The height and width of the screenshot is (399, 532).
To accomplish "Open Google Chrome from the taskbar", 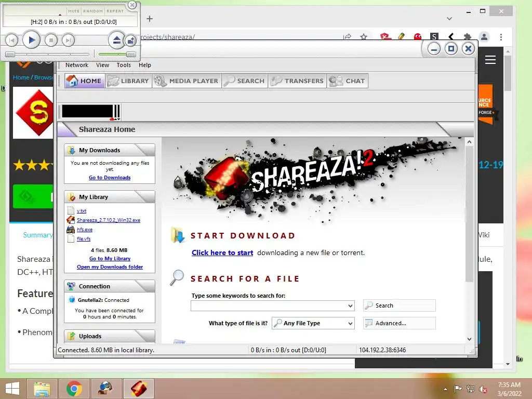I will (74, 389).
